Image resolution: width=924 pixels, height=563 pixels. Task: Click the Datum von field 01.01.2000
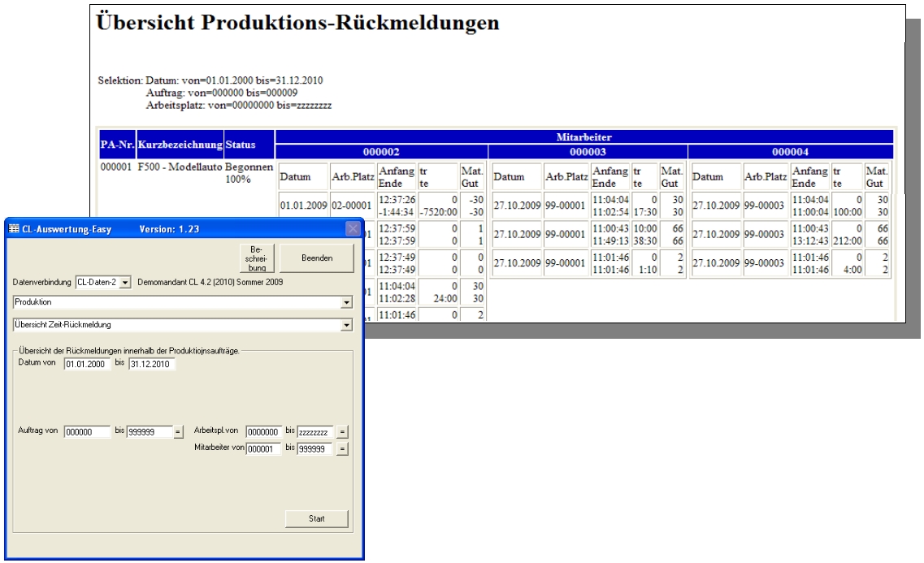pyautogui.click(x=87, y=364)
